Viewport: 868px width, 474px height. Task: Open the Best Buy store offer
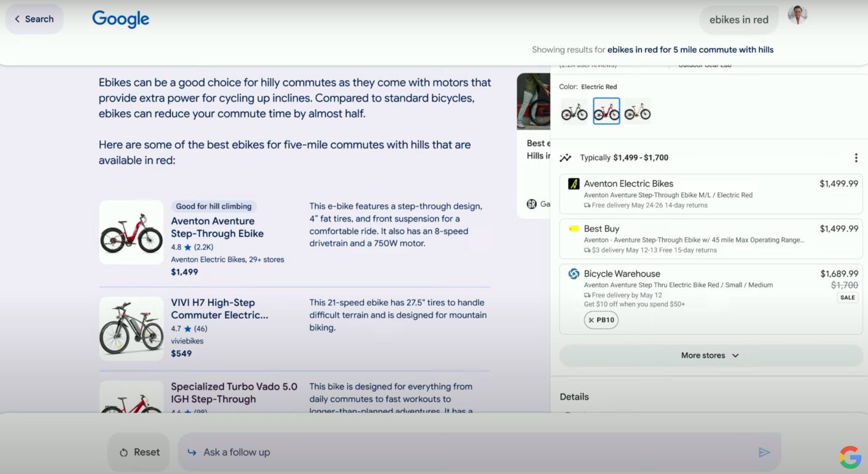711,239
